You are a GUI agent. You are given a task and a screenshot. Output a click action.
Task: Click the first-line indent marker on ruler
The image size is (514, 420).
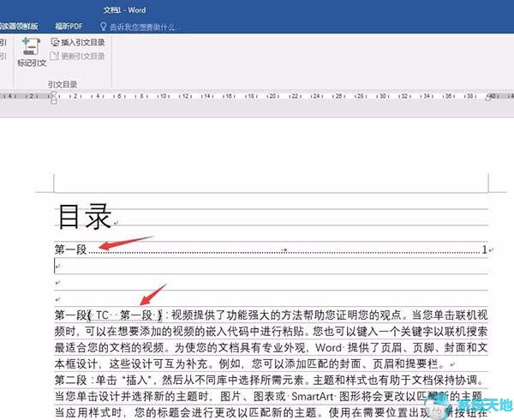53,93
